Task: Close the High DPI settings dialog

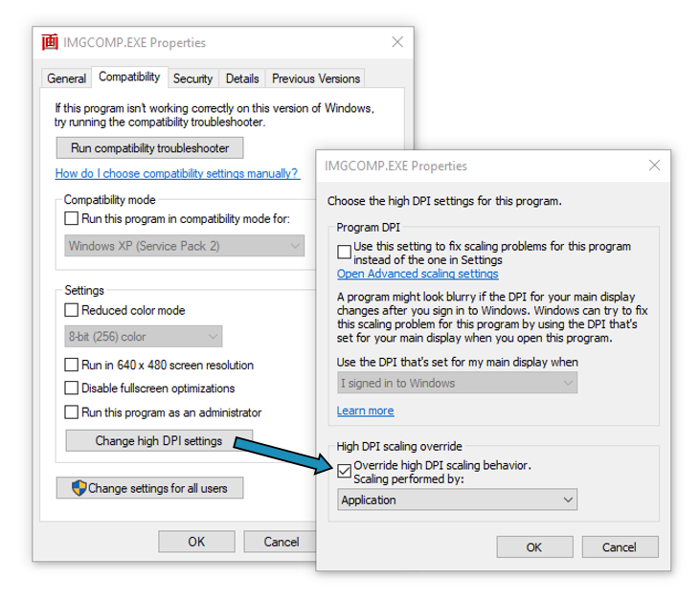Action: point(654,166)
